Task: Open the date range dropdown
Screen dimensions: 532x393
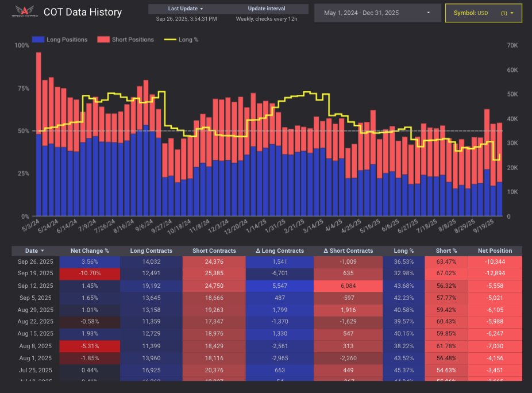Action: tap(377, 13)
